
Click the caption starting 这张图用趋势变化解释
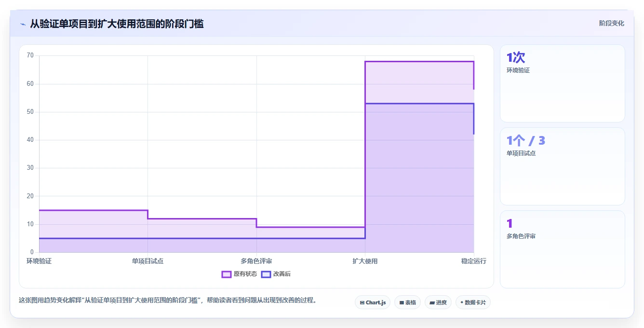pyautogui.click(x=168, y=300)
